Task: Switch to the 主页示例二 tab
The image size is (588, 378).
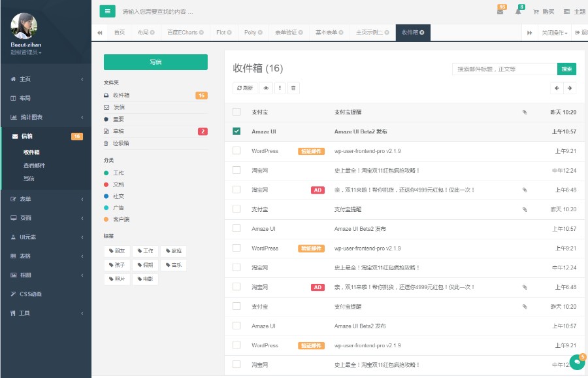Action: click(x=372, y=33)
